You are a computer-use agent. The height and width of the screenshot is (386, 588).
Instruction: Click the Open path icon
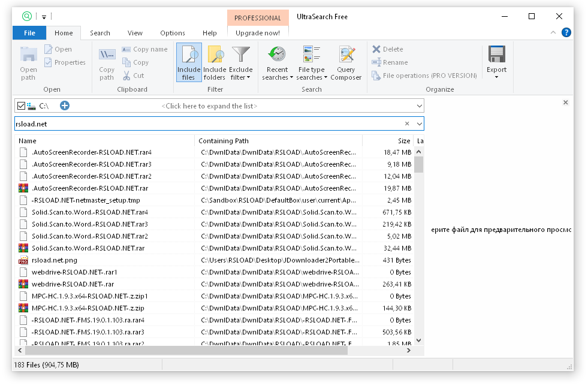[29, 55]
